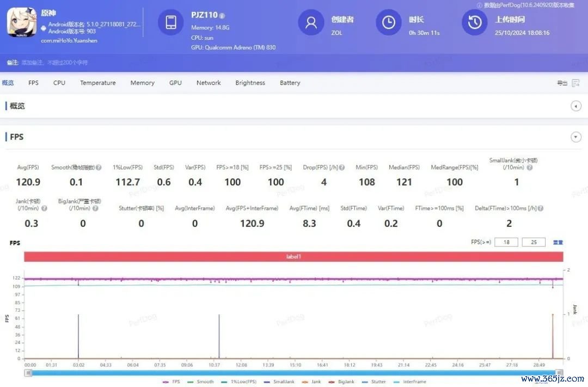Click the GPU Qualcomm Adreno 830 text
Viewport: 588px width, 387px height.
coord(233,47)
